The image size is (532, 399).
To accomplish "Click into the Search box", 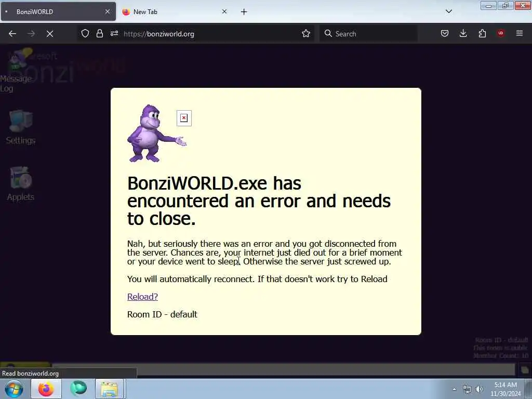I will [x=369, y=34].
